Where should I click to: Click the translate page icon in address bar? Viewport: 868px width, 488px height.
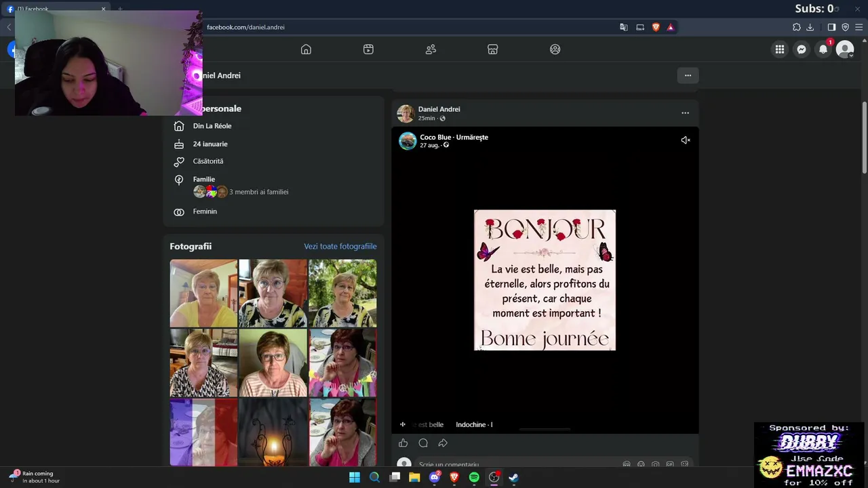pyautogui.click(x=623, y=27)
